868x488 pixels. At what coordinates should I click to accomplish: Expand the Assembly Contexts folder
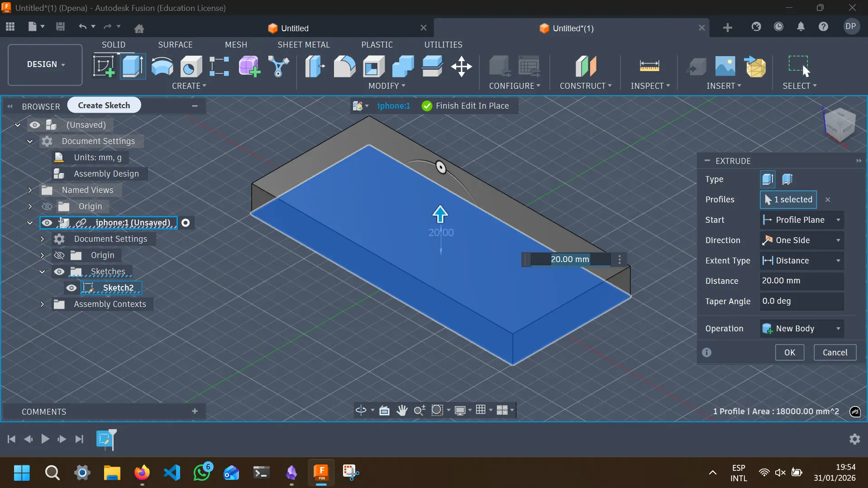pyautogui.click(x=42, y=304)
